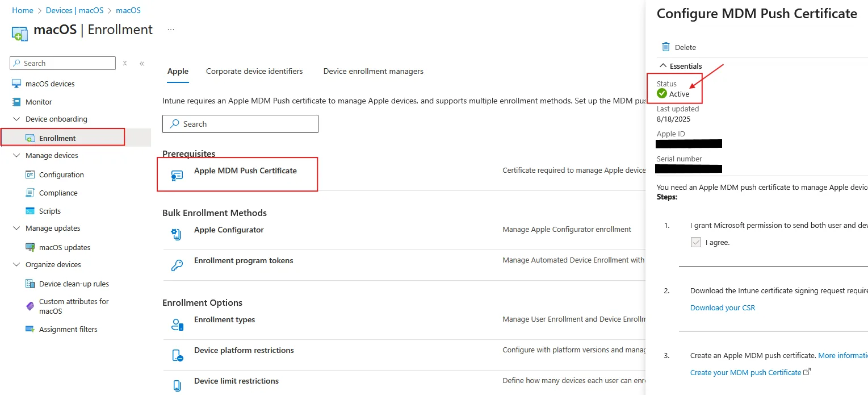Image resolution: width=868 pixels, height=395 pixels.
Task: Collapse the Device onboarding section
Action: point(16,119)
